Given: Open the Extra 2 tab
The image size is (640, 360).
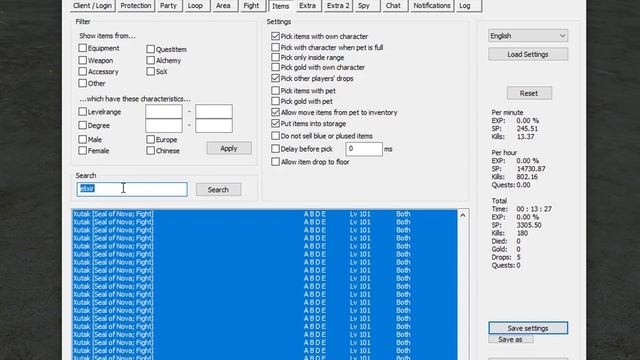Looking at the screenshot, I should [338, 6].
